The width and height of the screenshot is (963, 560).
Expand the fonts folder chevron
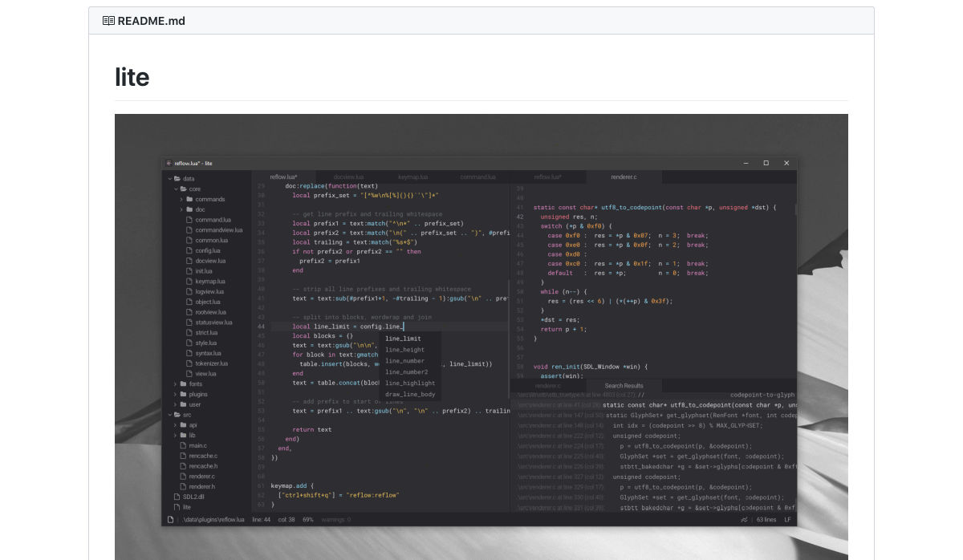(x=176, y=384)
